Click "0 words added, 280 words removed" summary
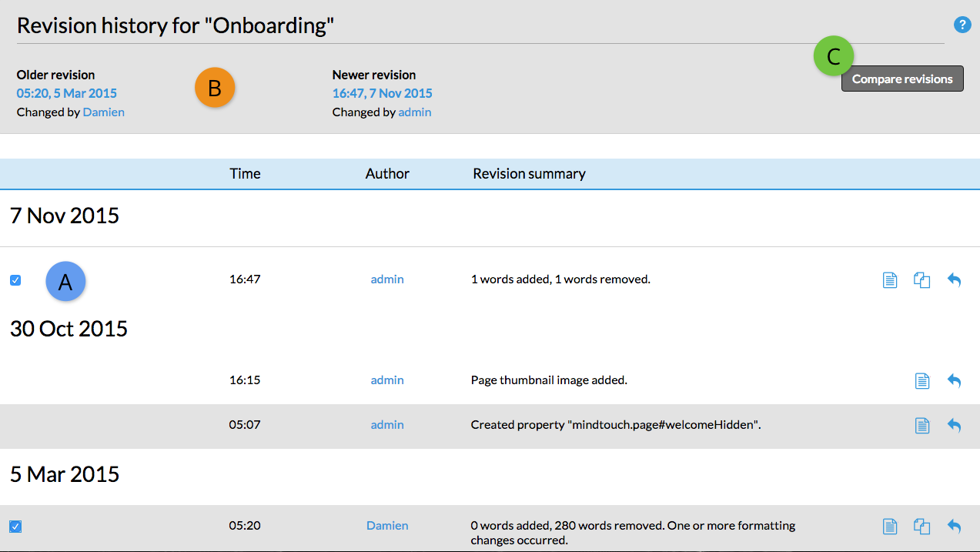The height and width of the screenshot is (552, 980). click(x=633, y=533)
